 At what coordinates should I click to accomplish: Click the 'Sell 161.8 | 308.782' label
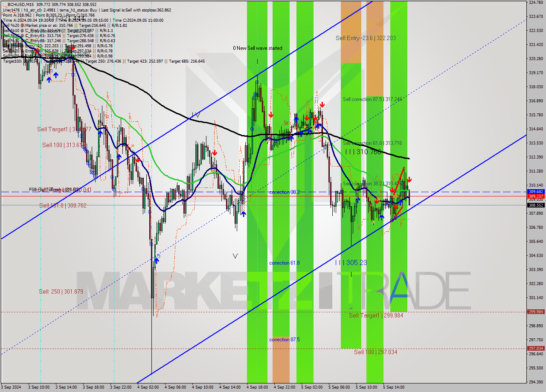(x=63, y=205)
